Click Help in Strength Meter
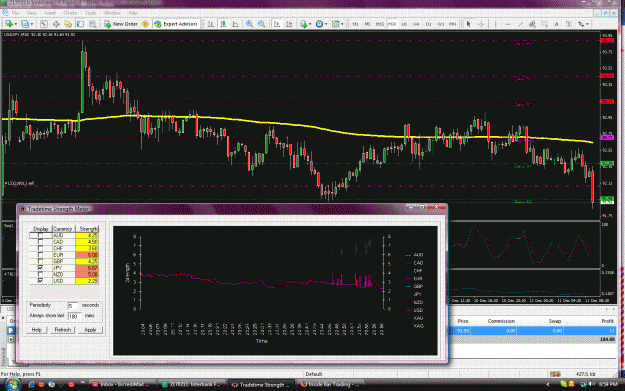 coord(37,330)
